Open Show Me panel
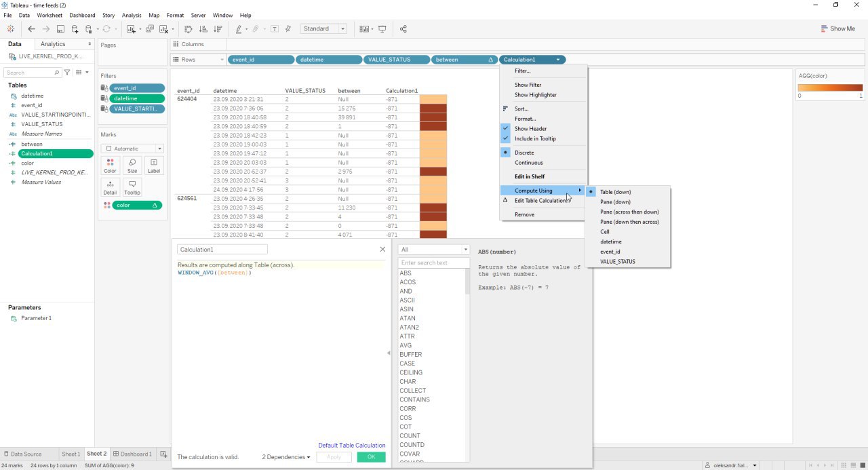This screenshot has height=470, width=868. click(838, 28)
